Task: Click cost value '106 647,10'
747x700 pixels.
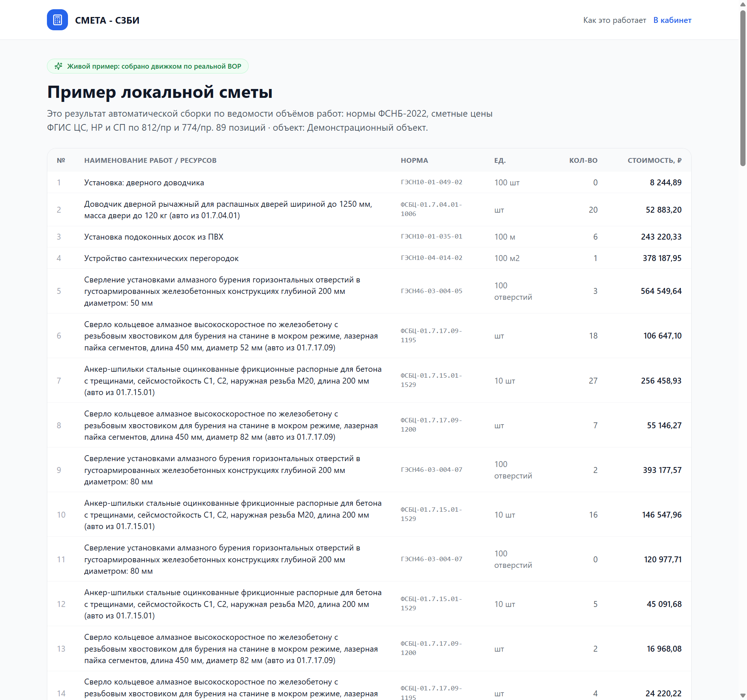Action: pyautogui.click(x=662, y=336)
